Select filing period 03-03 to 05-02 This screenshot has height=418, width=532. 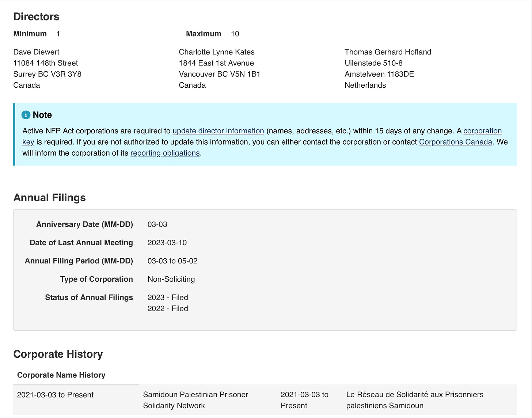pyautogui.click(x=172, y=261)
